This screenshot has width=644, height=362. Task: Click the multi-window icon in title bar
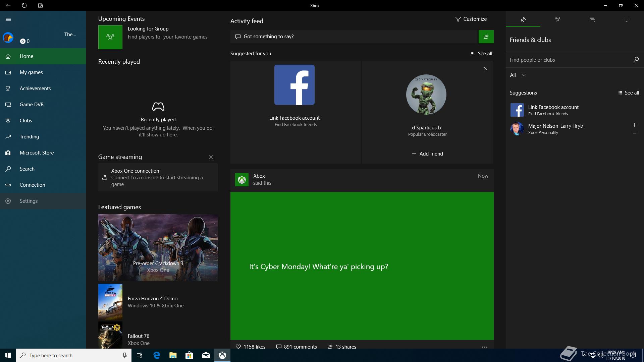click(x=40, y=5)
